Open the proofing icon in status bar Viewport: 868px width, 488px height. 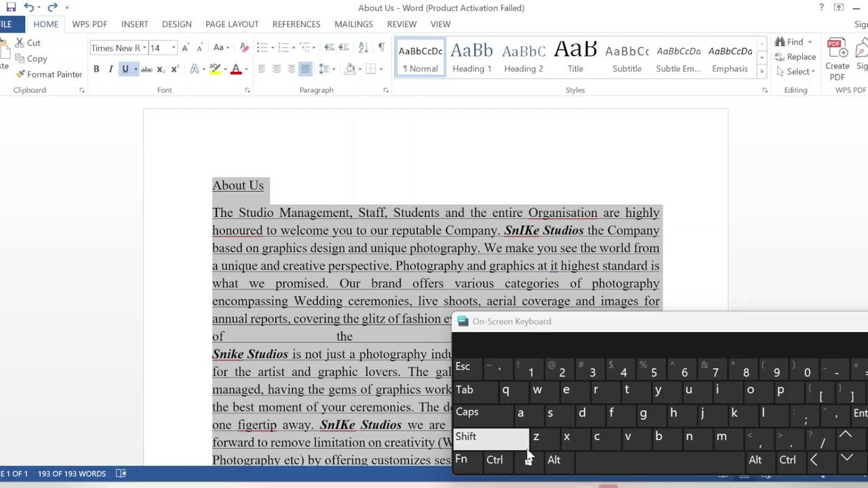(121, 474)
